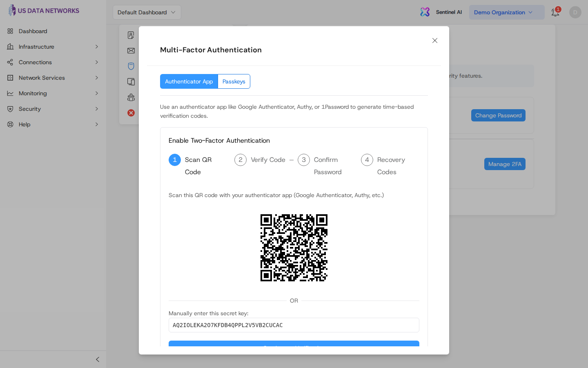Click the Connections share icon
Viewport: 588px width, 368px height.
[x=10, y=62]
